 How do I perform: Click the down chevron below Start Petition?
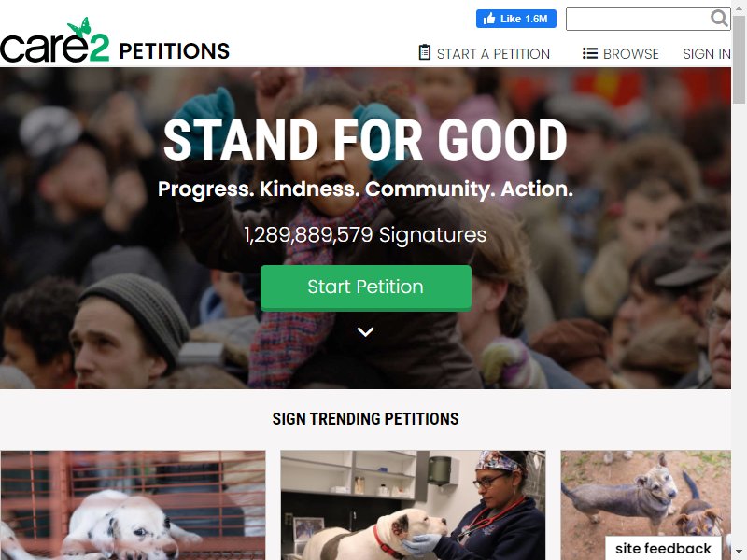[365, 332]
